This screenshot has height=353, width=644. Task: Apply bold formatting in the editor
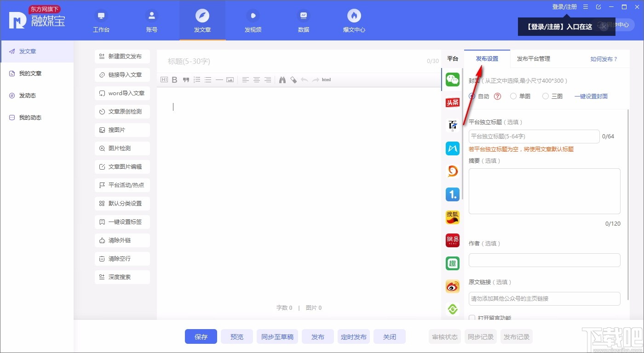pyautogui.click(x=174, y=79)
